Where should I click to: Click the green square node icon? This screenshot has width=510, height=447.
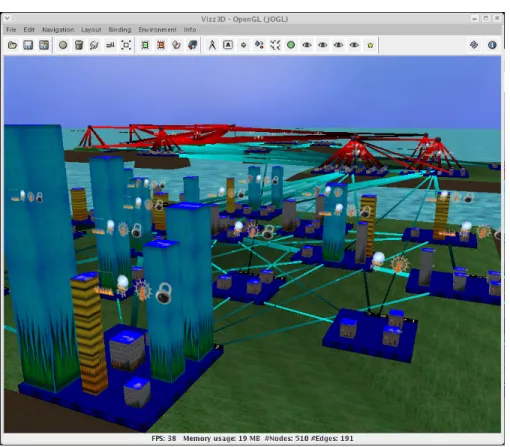[145, 45]
